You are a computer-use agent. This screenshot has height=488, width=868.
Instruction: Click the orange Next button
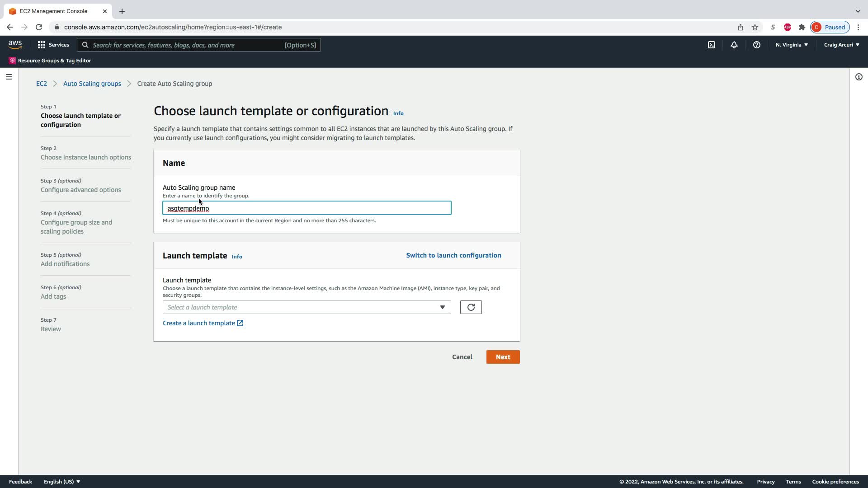click(503, 357)
